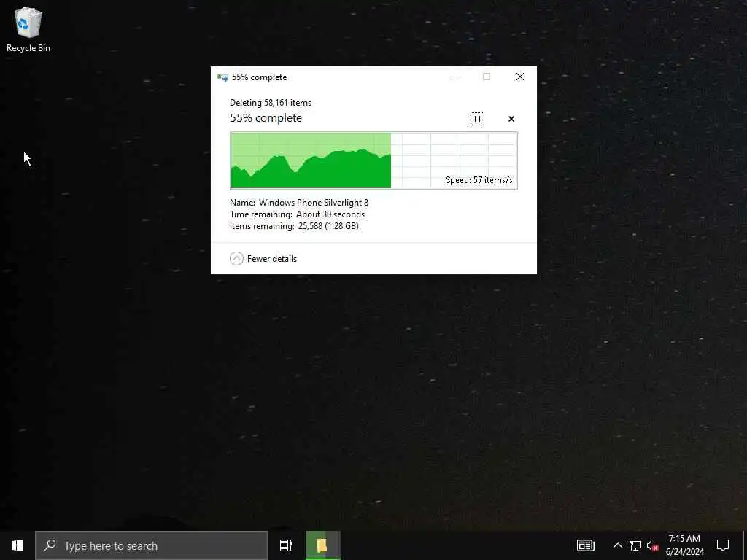
Task: Open the News and interests taskbar icon
Action: 586,545
